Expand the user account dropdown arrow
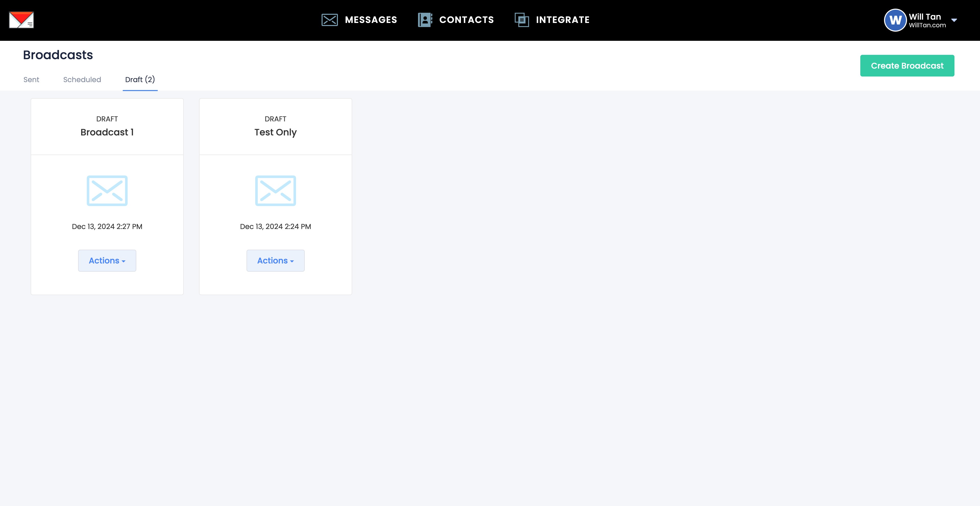 954,20
